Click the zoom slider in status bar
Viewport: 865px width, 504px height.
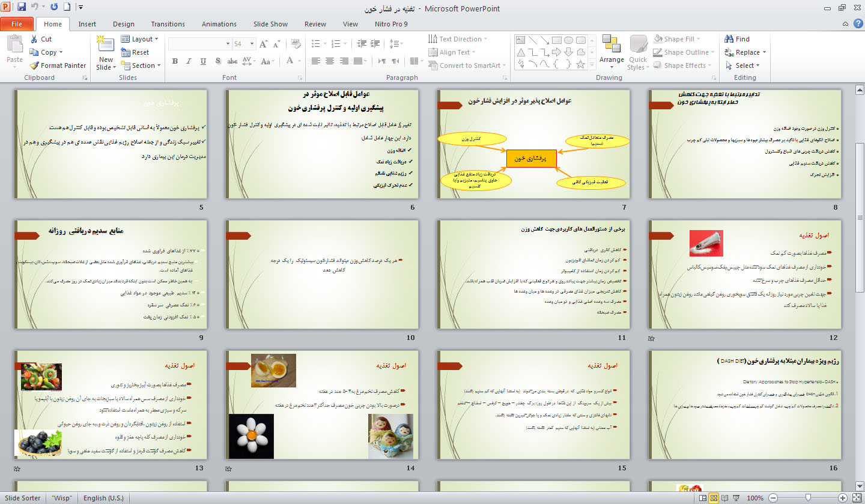[808, 498]
